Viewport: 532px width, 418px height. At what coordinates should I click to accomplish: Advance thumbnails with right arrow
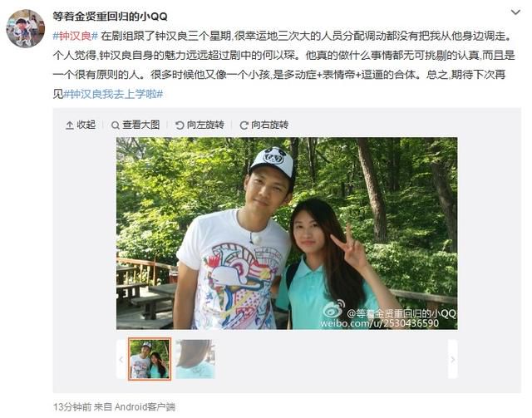452,359
